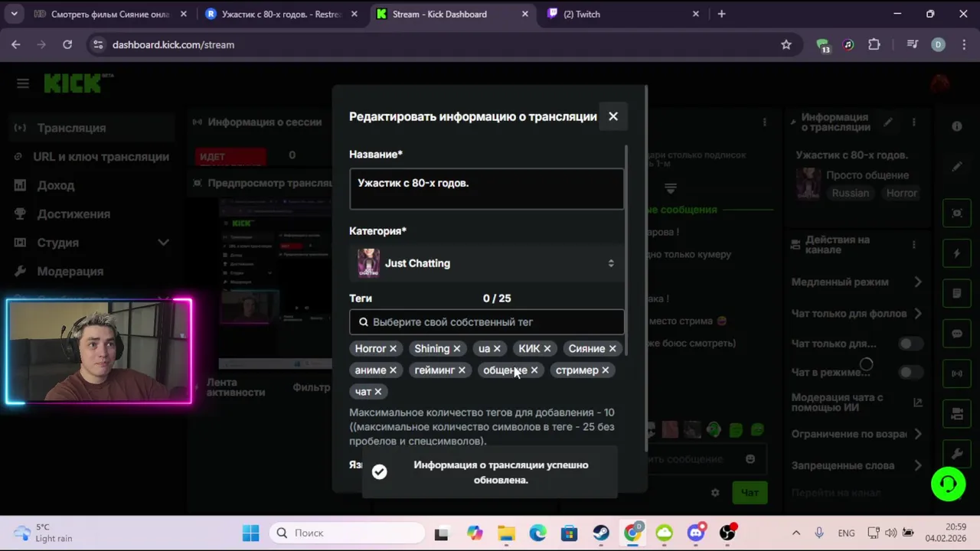Open Трансляция in the sidebar

pos(93,128)
